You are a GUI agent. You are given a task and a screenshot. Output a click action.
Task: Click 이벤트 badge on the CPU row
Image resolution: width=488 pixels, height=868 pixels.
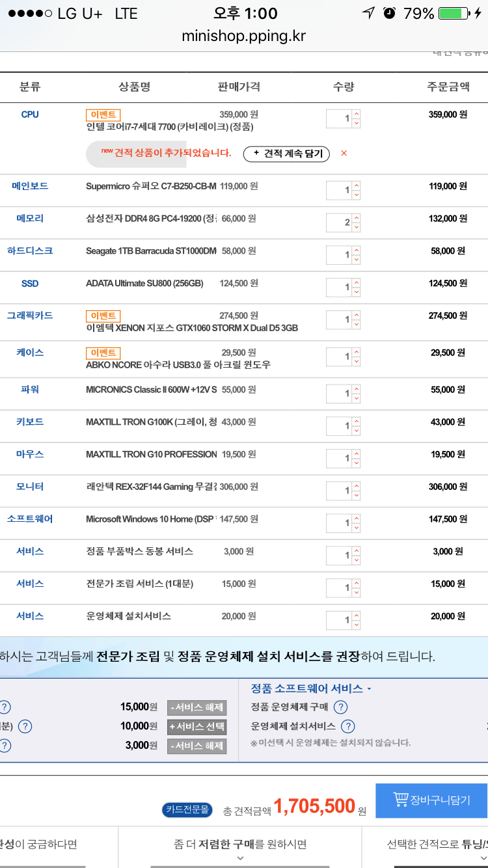[103, 115]
